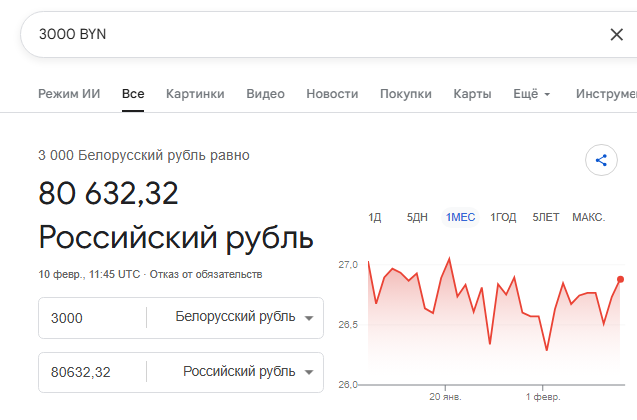Open the Картинки tab
This screenshot has height=420, width=637.
coord(195,94)
